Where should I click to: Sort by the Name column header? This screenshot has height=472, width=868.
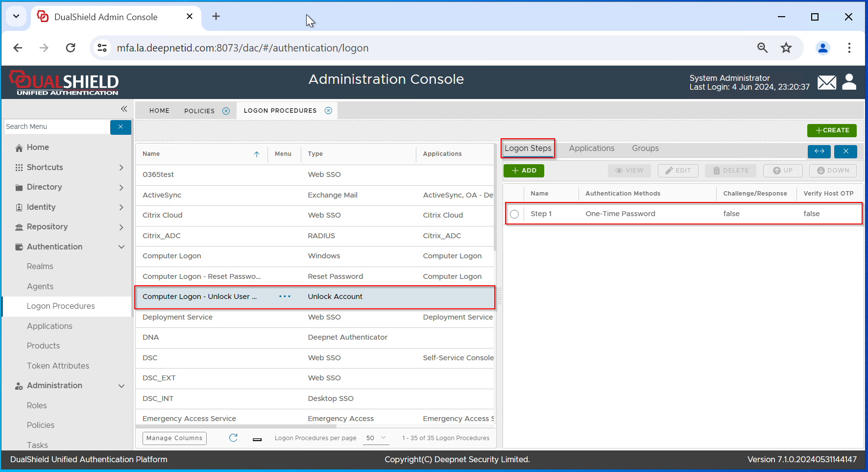(151, 154)
